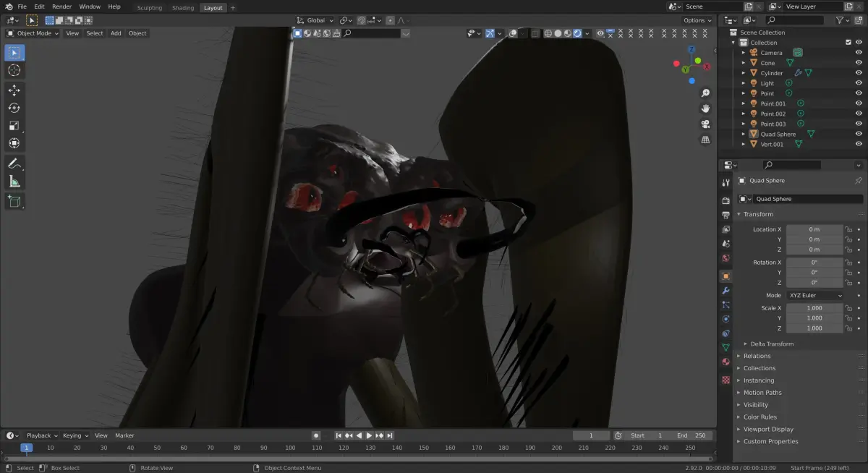Hide the Cone object in the outliner
This screenshot has width=868, height=473.
(x=859, y=63)
